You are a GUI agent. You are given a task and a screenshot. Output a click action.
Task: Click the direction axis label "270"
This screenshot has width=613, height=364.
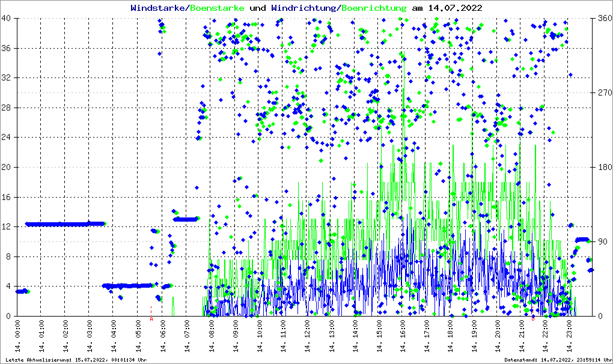[x=605, y=93]
